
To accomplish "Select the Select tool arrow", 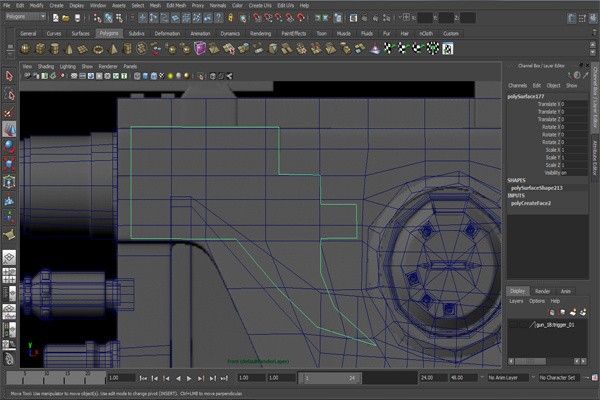I will pyautogui.click(x=9, y=76).
